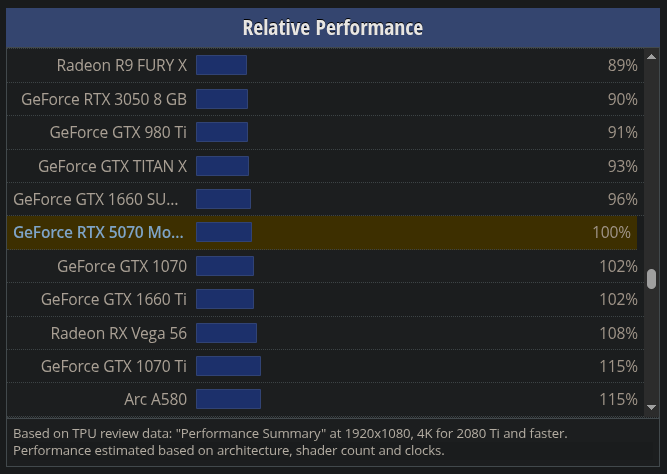
Task: Click the 100% value in highlighted row
Action: 612,232
